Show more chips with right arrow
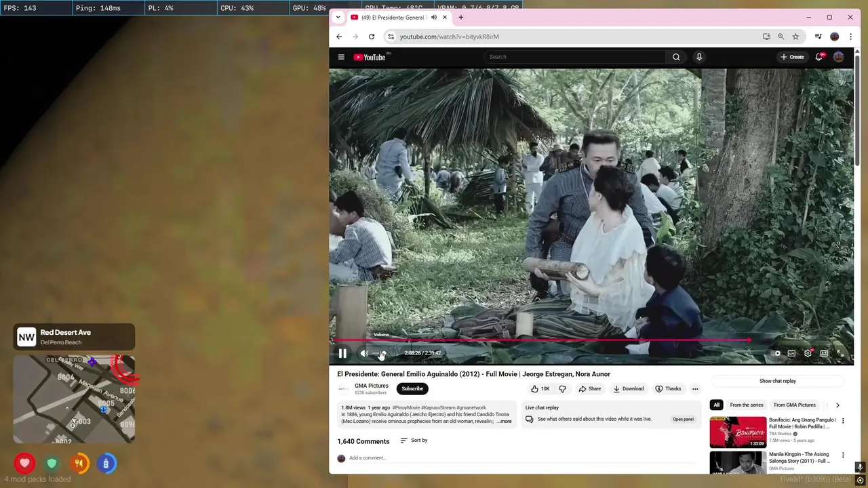The width and height of the screenshot is (868, 488). pyautogui.click(x=837, y=405)
